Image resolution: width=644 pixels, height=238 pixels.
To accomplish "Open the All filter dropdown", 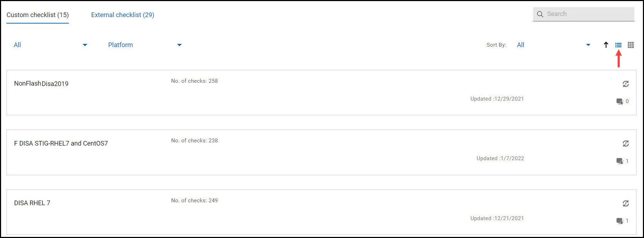I will click(50, 45).
